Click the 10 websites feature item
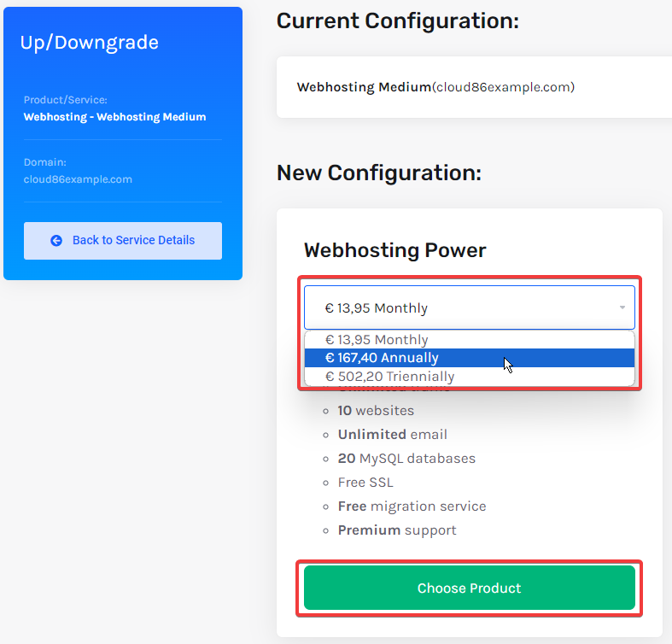Viewport: 672px width, 644px height. [x=376, y=411]
